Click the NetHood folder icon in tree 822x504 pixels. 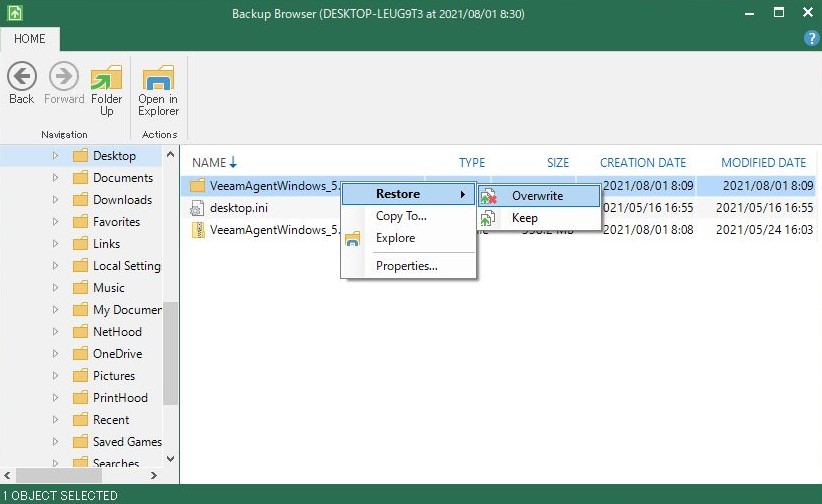pos(80,332)
